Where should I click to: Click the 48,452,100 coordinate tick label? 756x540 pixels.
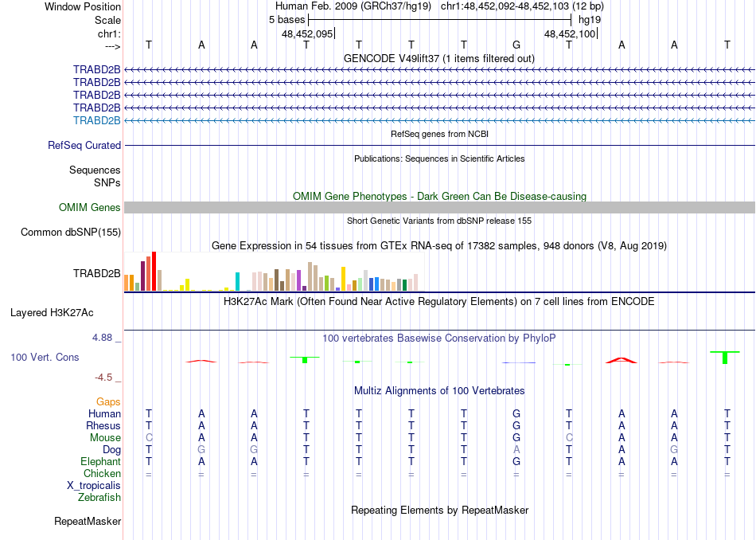click(x=570, y=33)
